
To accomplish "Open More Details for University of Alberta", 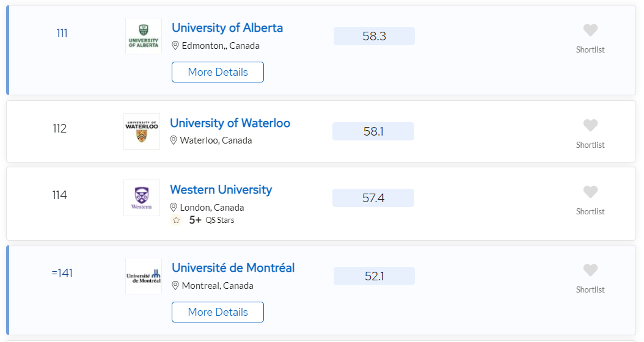I will tap(218, 72).
